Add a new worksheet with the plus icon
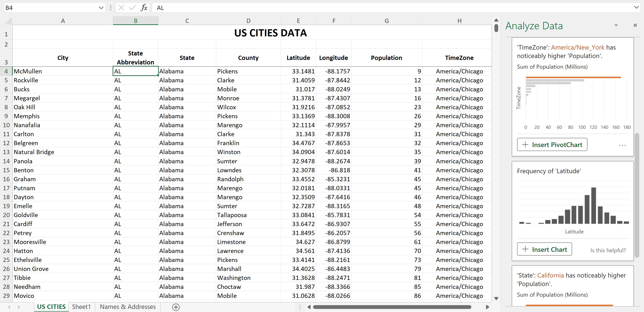 point(176,307)
